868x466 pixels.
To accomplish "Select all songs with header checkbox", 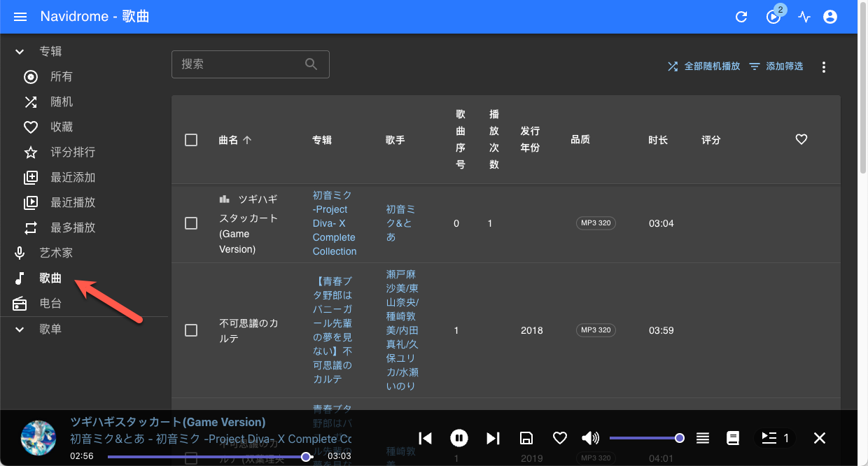I will [191, 140].
